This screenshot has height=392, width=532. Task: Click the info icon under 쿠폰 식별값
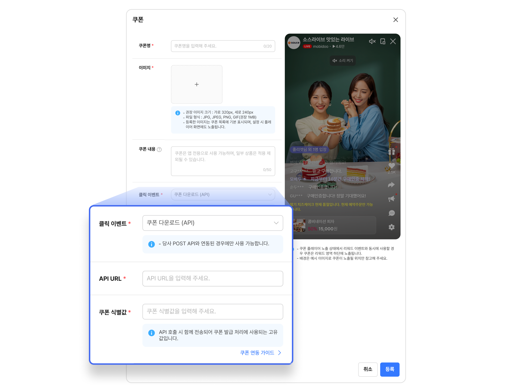pos(151,333)
